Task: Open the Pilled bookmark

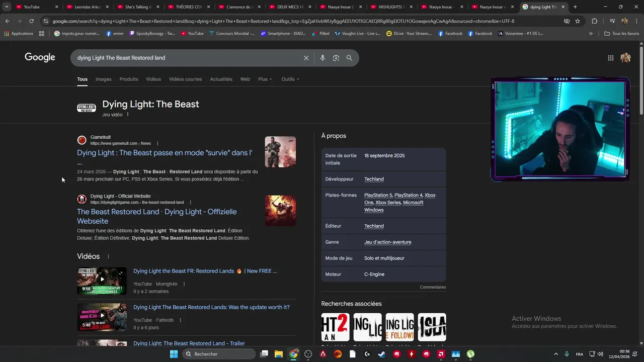Action: click(321, 34)
